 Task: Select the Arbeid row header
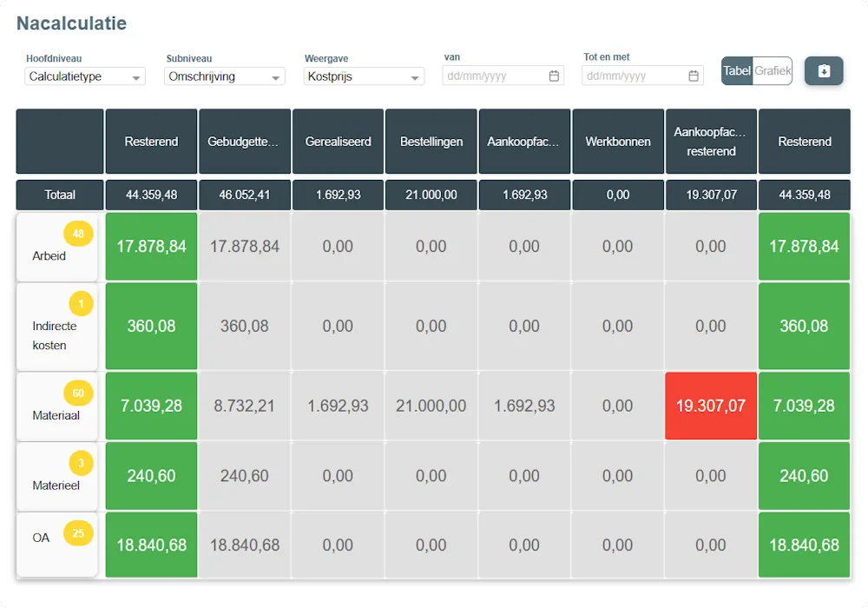[x=57, y=247]
